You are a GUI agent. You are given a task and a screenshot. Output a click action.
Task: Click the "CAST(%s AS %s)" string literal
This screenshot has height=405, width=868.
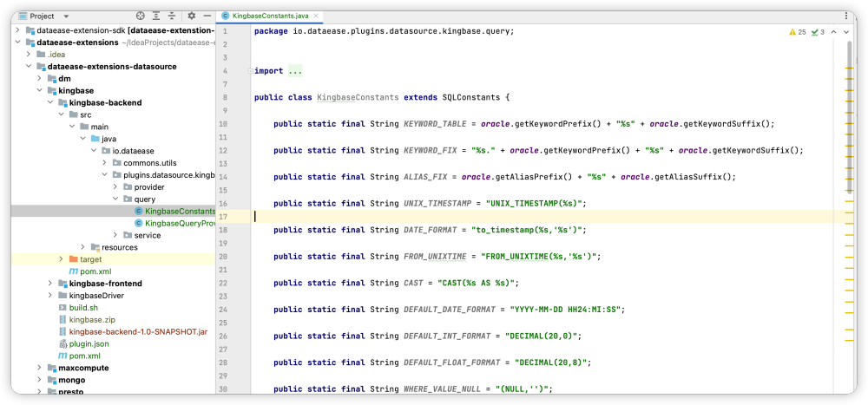coord(476,283)
